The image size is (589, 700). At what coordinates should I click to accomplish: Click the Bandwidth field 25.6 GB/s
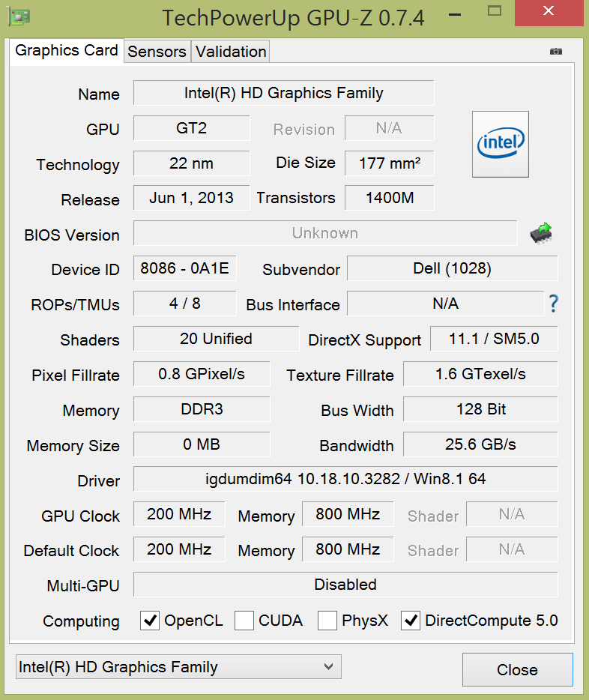[x=480, y=444]
